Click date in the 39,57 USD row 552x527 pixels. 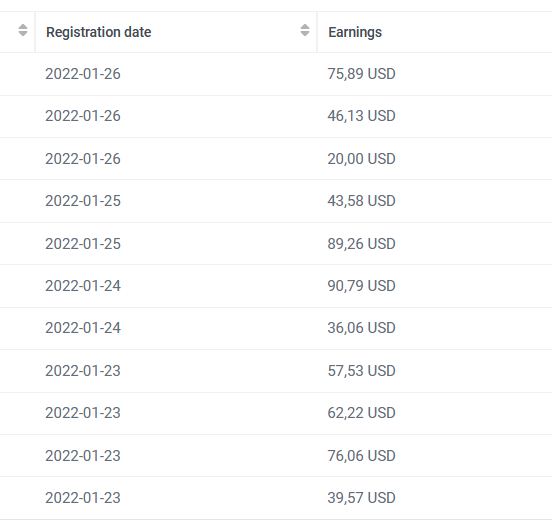pos(83,498)
